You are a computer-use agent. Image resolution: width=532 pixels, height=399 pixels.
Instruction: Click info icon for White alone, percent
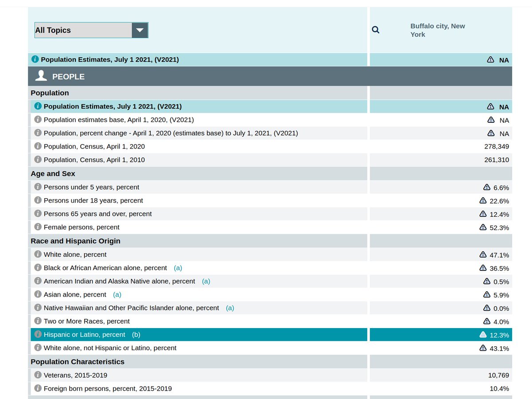pyautogui.click(x=38, y=254)
